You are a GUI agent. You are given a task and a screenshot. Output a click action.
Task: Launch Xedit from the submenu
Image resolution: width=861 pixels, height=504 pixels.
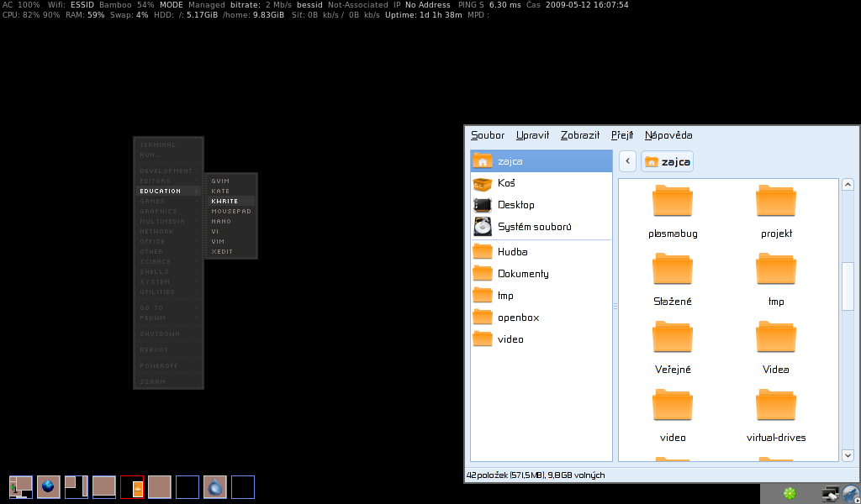tap(231, 252)
